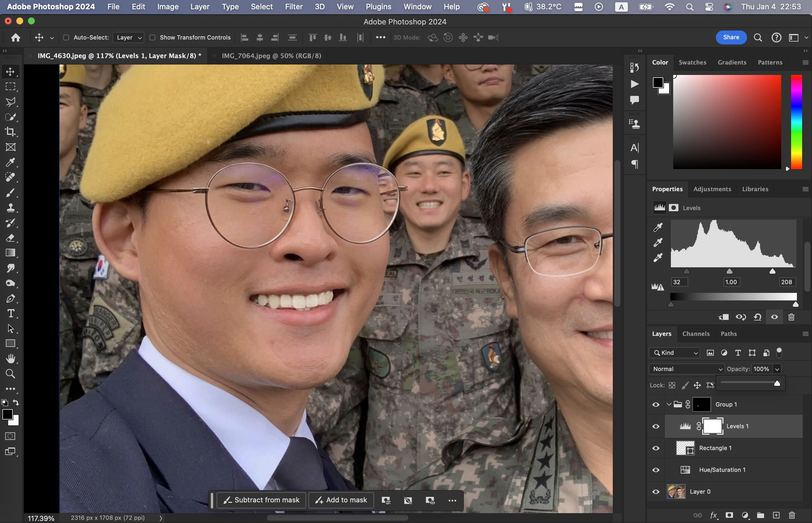This screenshot has width=812, height=523.
Task: Switch to the Channels tab
Action: 696,334
